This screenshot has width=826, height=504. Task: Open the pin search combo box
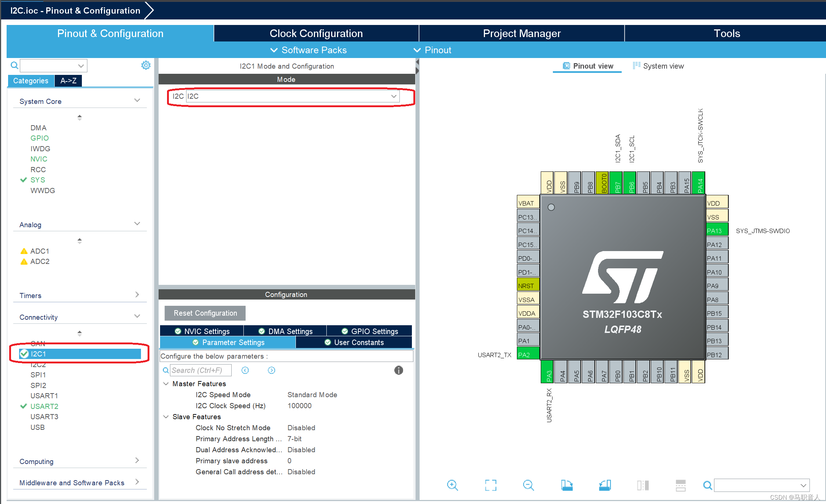coord(762,485)
